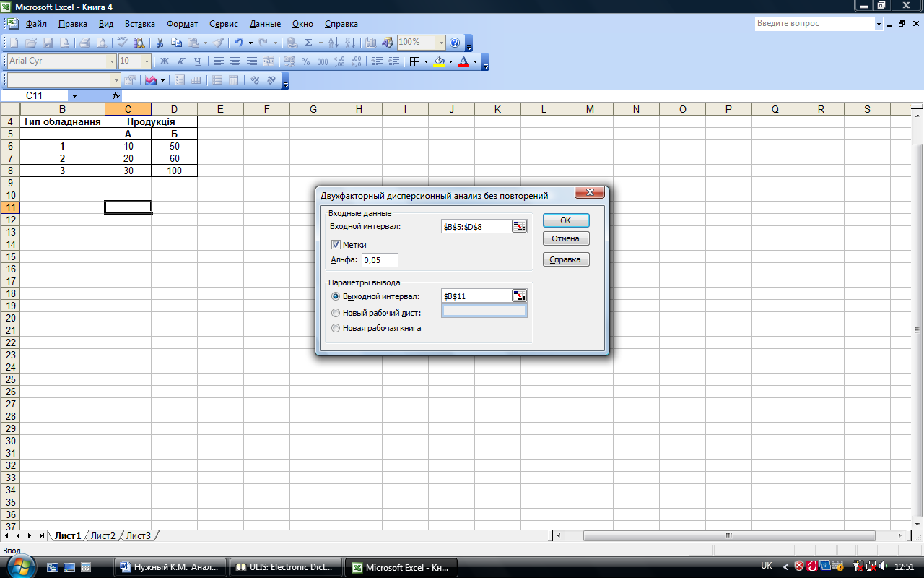Select Новая рабочая книга radio button

coord(335,328)
